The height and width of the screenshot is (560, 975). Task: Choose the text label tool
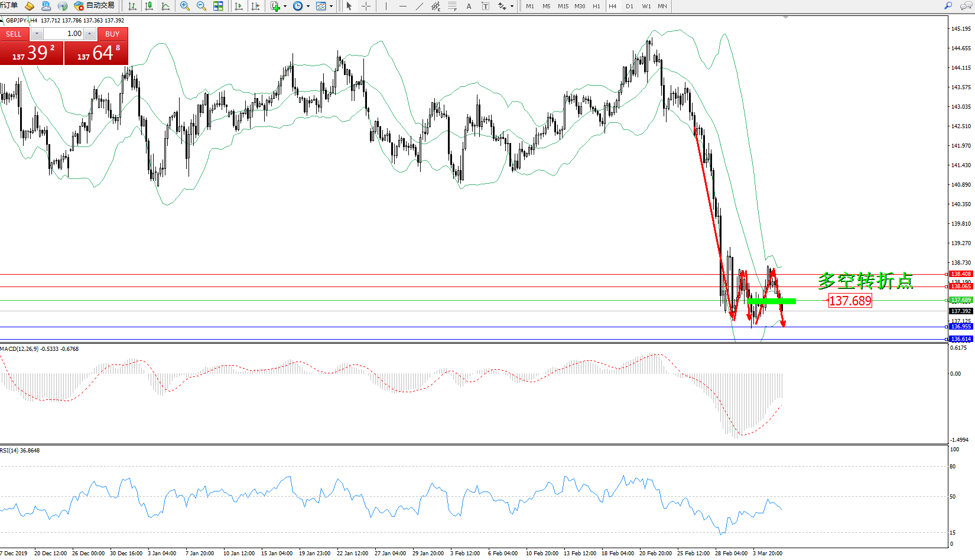tap(485, 6)
